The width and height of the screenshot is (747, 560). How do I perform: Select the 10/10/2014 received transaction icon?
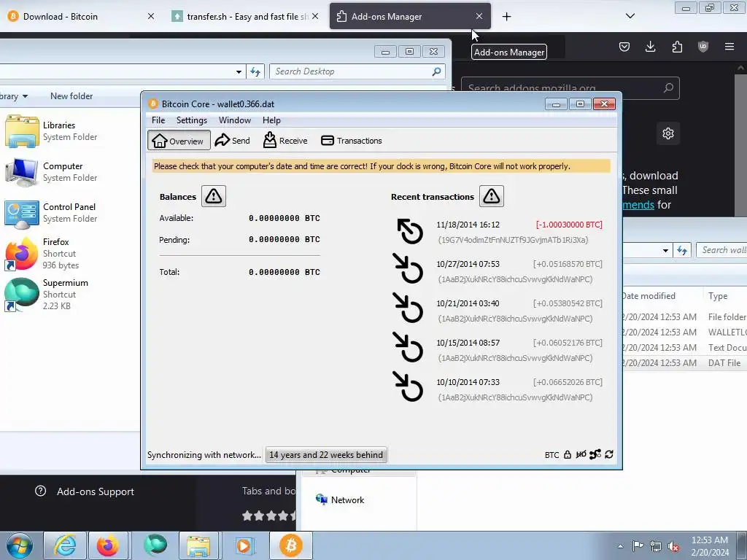click(x=408, y=386)
